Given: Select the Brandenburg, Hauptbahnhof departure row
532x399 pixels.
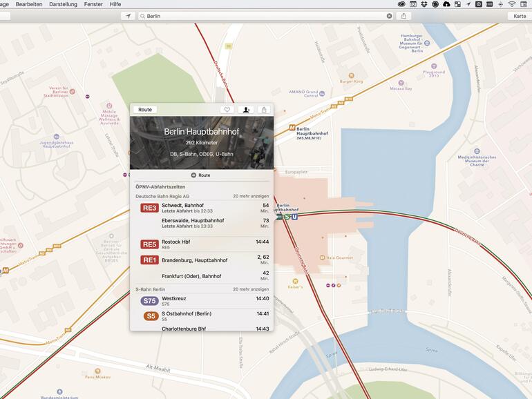Looking at the screenshot, I should pyautogui.click(x=202, y=260).
